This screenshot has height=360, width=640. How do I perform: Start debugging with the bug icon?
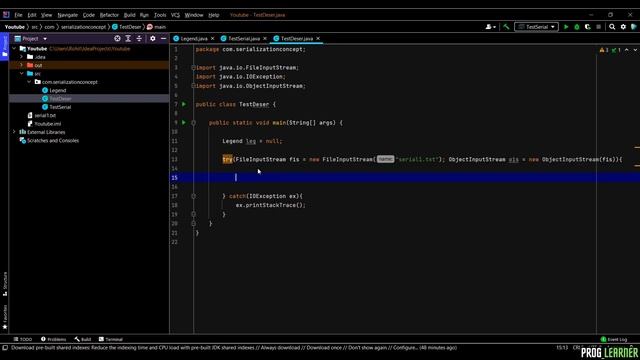click(x=577, y=27)
